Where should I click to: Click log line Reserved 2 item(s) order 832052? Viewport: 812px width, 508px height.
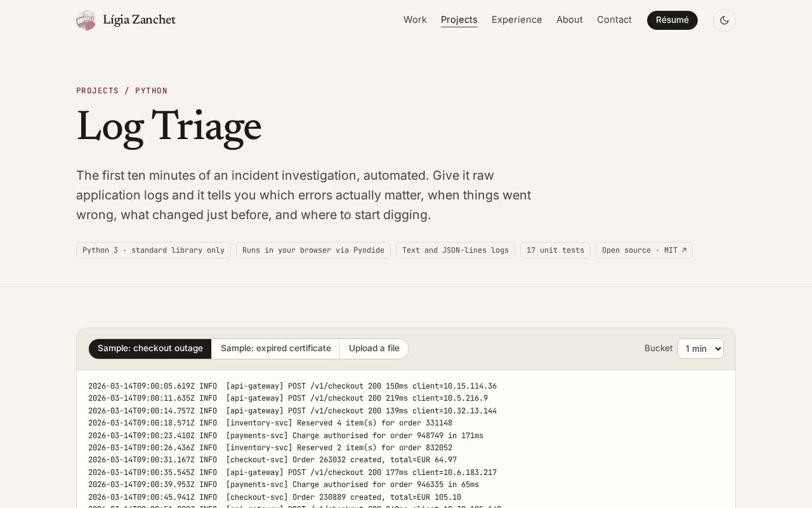[x=270, y=448]
